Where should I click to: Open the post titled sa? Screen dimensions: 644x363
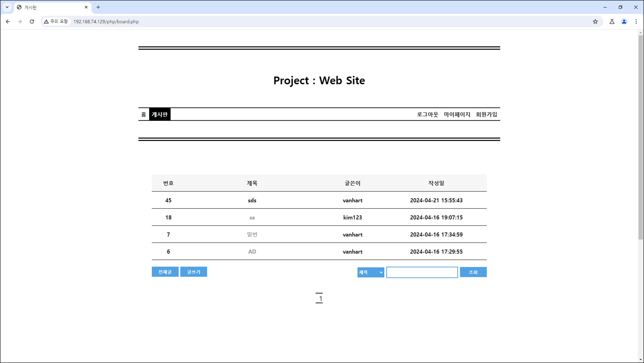[x=252, y=217]
